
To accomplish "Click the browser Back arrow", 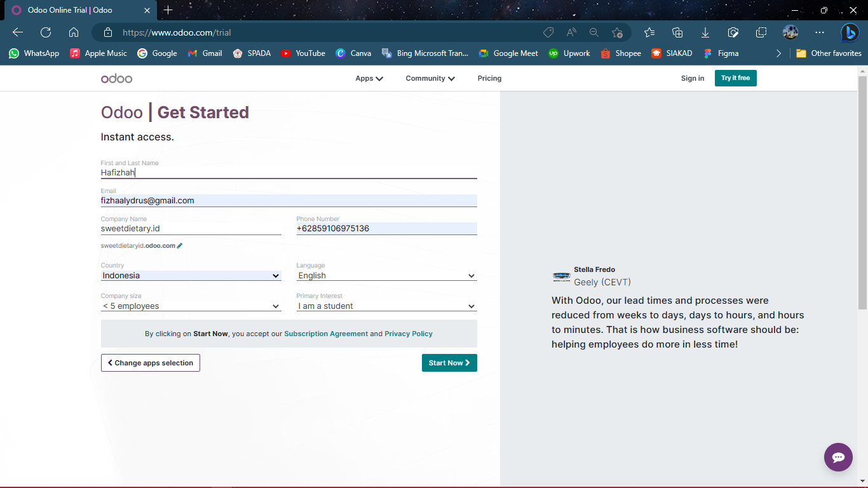I will point(18,32).
